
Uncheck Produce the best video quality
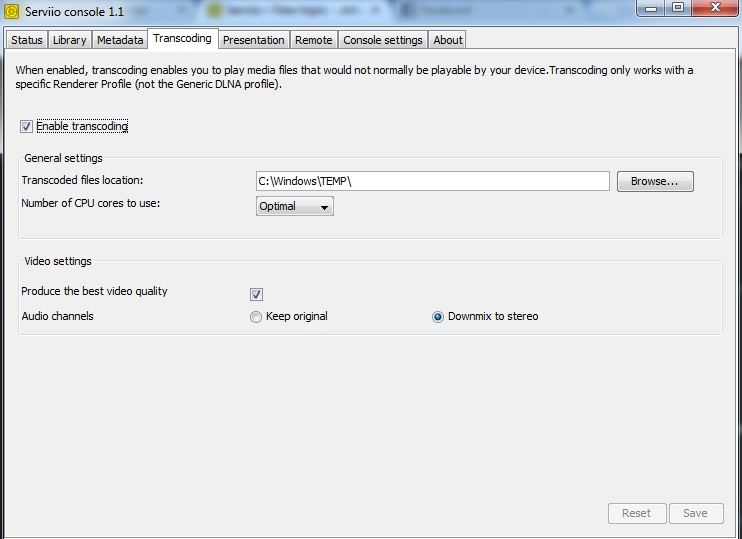pos(256,294)
